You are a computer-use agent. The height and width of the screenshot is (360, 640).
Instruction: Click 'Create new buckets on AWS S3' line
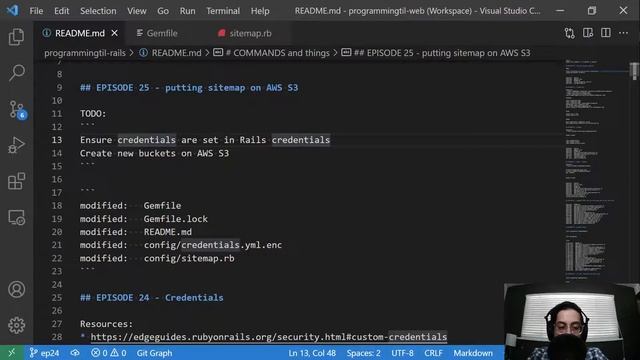154,153
